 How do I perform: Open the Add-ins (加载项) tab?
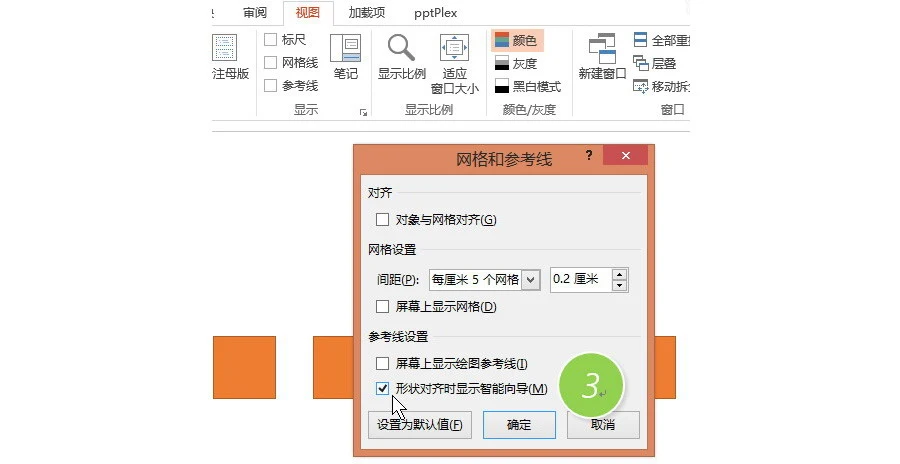click(x=367, y=13)
